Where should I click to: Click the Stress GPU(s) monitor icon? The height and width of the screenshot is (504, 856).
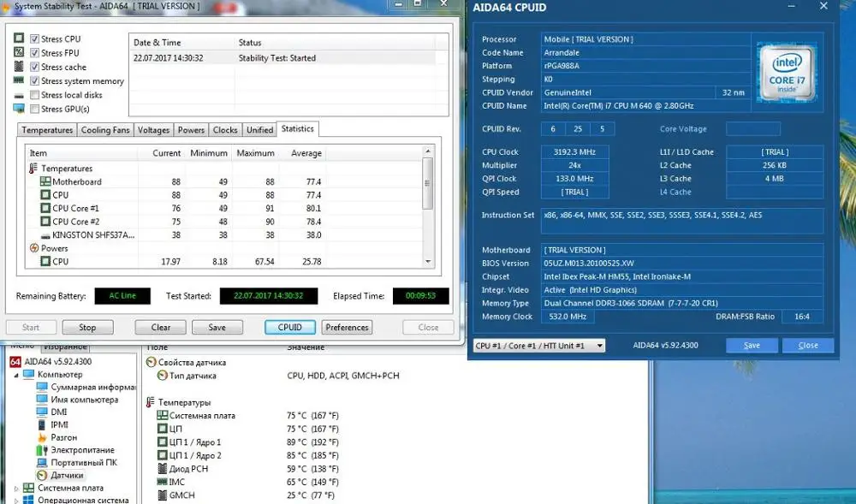click(x=19, y=109)
